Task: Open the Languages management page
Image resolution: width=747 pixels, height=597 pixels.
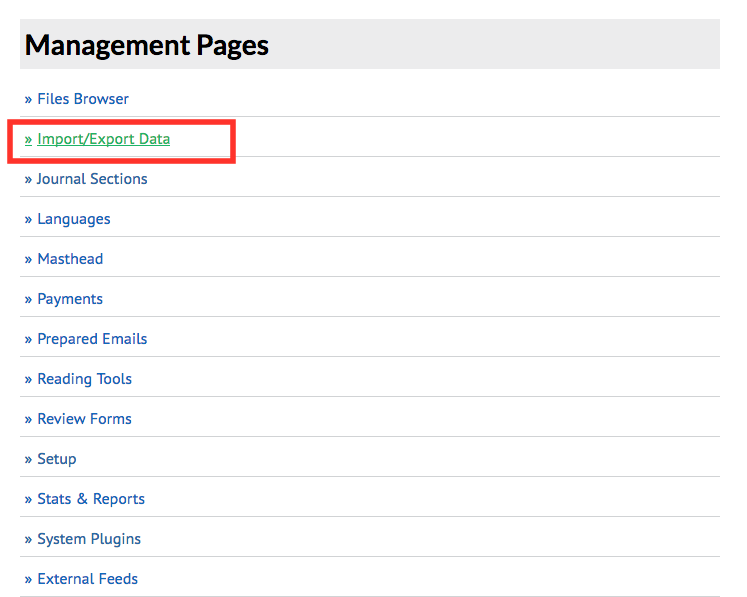Action: (73, 219)
